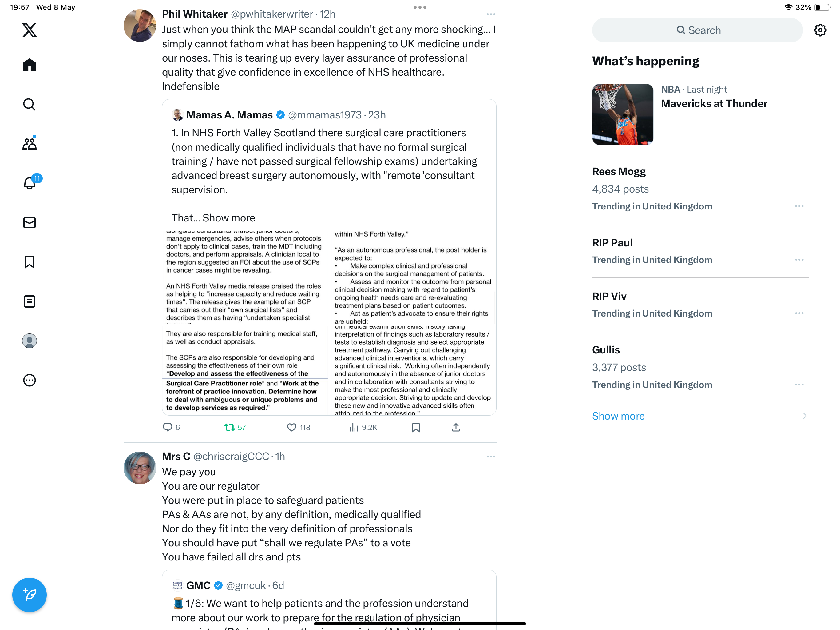840x630 pixels.
Task: Open Bookmarks icon in sidebar
Action: 29,262
